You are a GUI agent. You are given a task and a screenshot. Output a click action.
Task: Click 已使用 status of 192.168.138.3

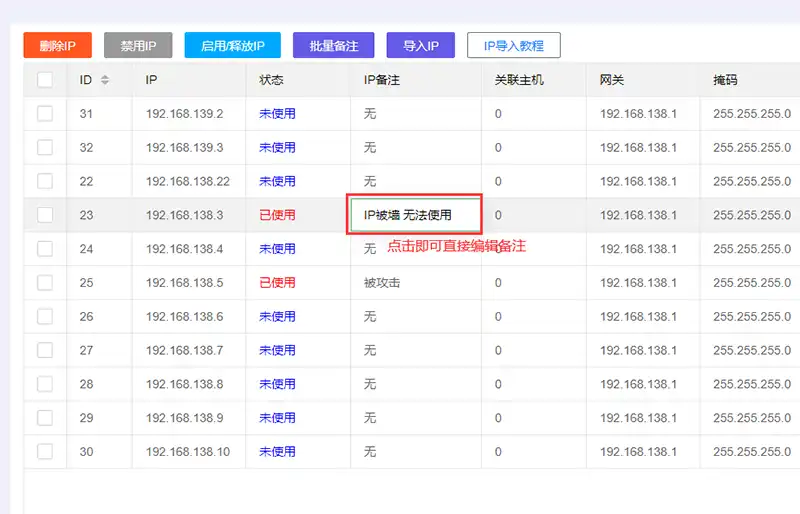277,215
